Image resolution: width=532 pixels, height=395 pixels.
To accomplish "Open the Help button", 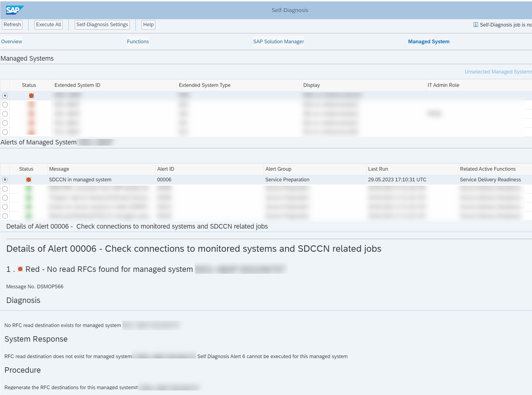I will pos(148,25).
